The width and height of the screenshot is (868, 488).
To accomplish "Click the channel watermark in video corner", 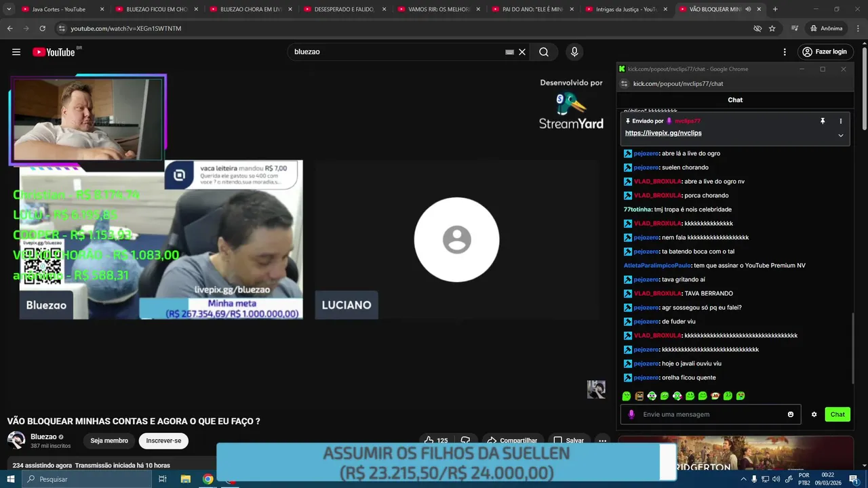I will click(x=596, y=389).
